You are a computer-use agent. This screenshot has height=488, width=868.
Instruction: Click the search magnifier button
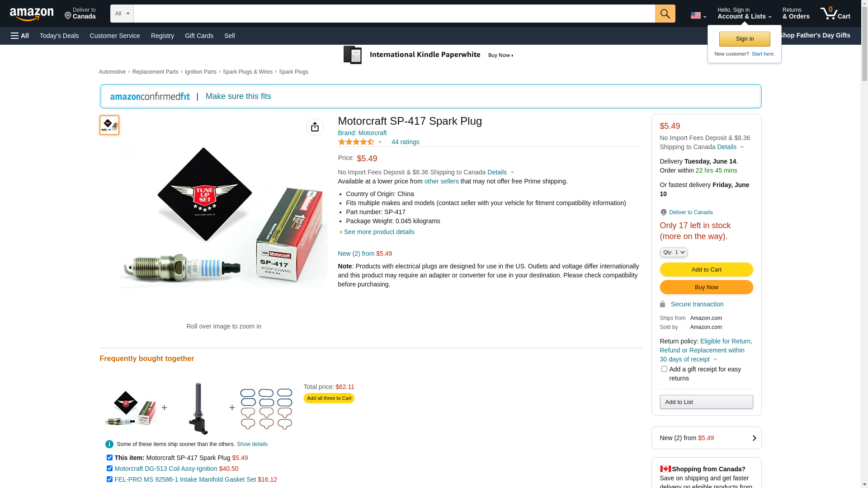click(x=665, y=14)
